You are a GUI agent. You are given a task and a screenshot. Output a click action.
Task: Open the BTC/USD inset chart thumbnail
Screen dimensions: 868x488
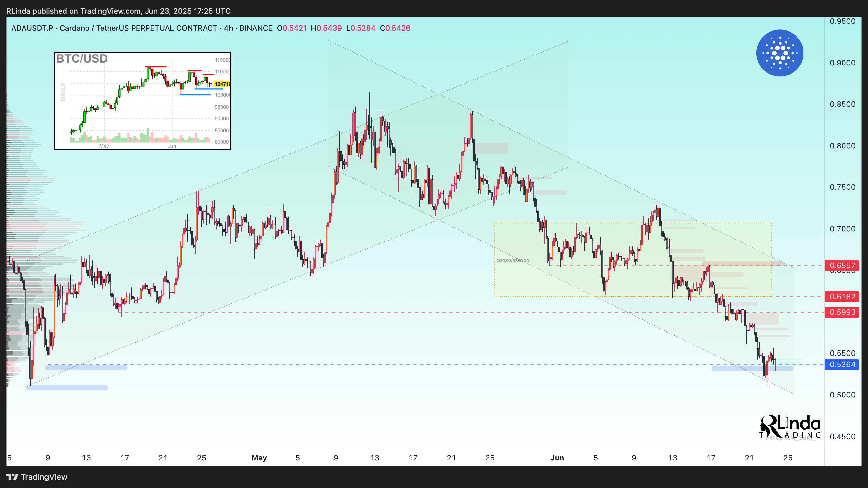click(142, 101)
